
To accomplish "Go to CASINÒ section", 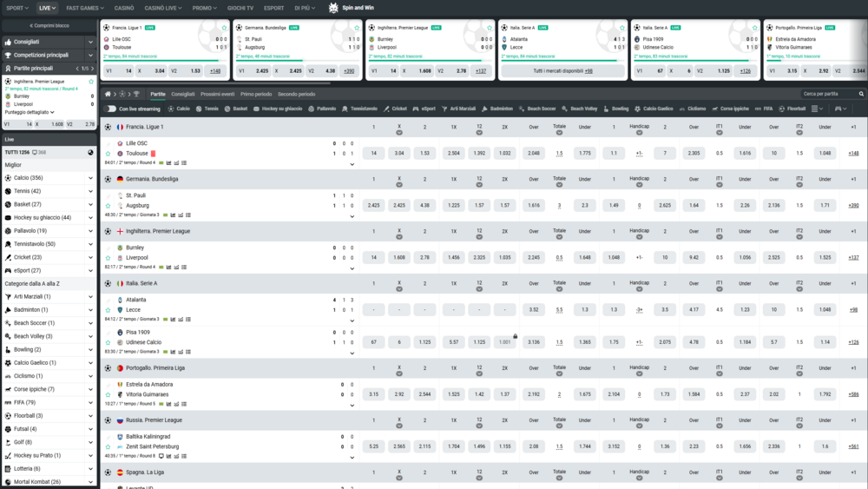I will point(124,8).
